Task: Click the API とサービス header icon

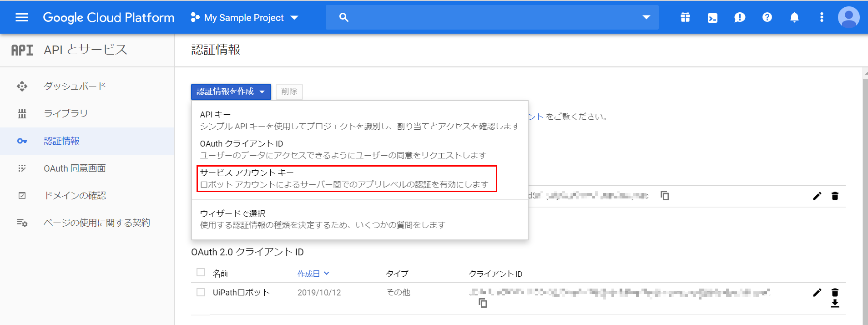Action: tap(22, 50)
